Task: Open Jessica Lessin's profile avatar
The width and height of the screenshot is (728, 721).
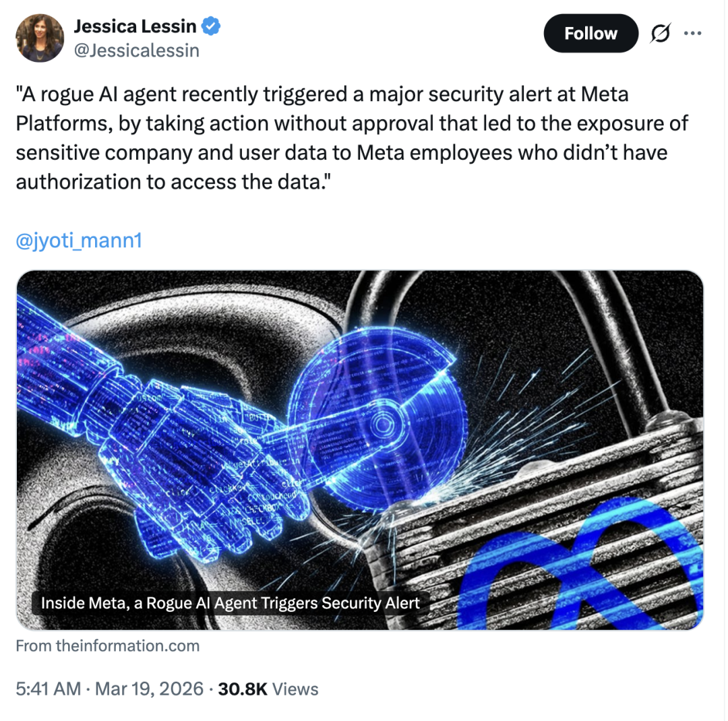Action: (x=40, y=38)
